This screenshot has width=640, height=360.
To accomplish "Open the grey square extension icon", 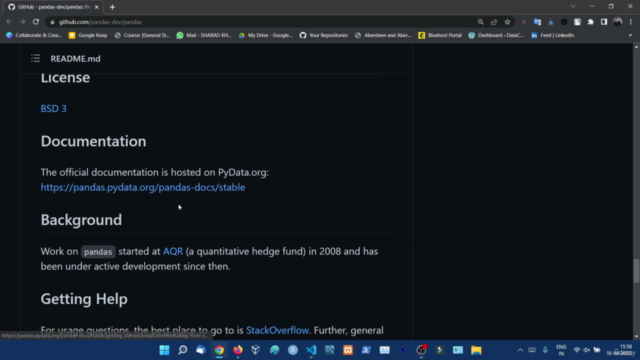I will click(x=577, y=22).
